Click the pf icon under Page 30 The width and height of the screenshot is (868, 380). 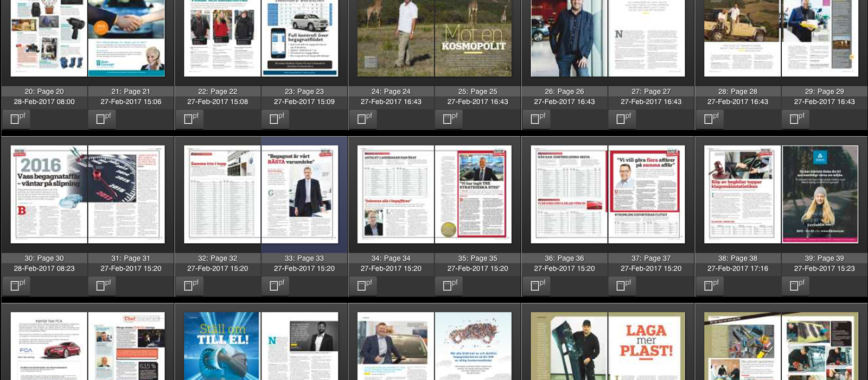(x=16, y=285)
